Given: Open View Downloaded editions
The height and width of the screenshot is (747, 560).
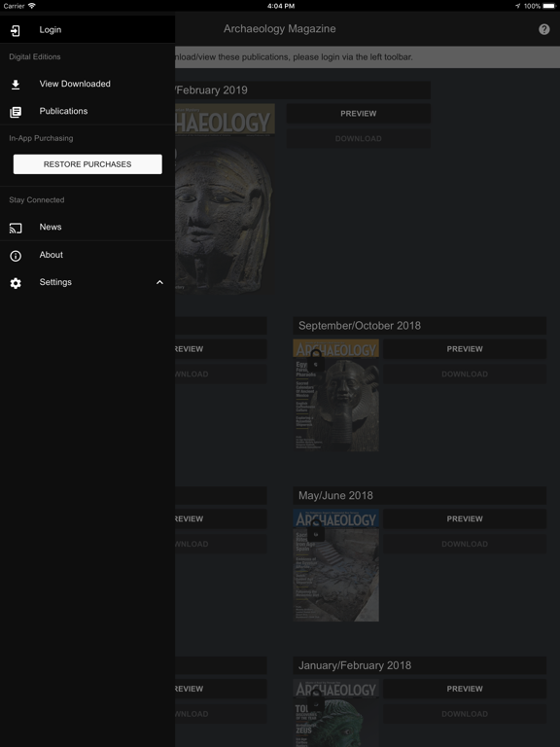Looking at the screenshot, I should pos(87,84).
